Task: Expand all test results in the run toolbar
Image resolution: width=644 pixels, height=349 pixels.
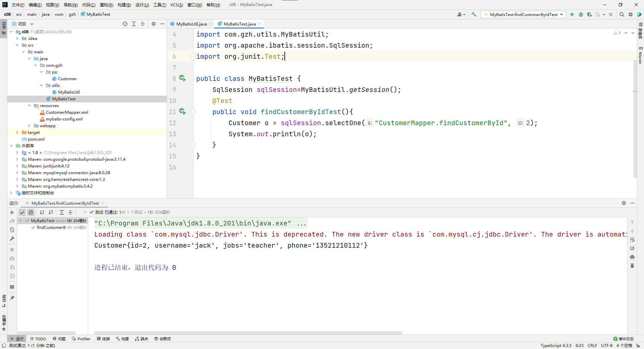Action: (x=62, y=212)
